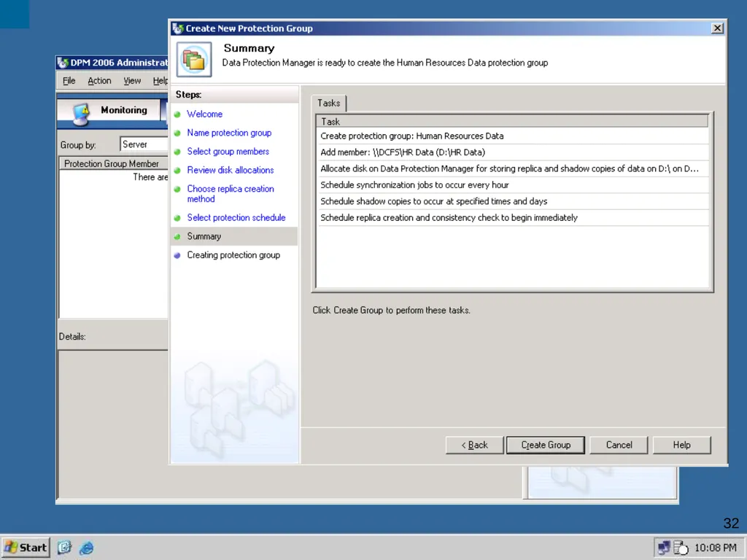This screenshot has width=747, height=560.
Task: Open the View menu in DPM Administrator
Action: (132, 81)
